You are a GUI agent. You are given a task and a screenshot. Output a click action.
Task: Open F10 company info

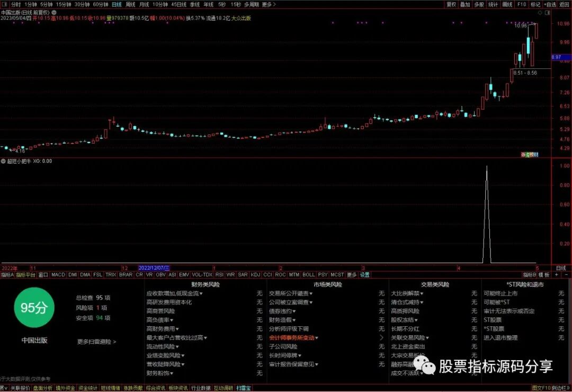click(x=522, y=4)
